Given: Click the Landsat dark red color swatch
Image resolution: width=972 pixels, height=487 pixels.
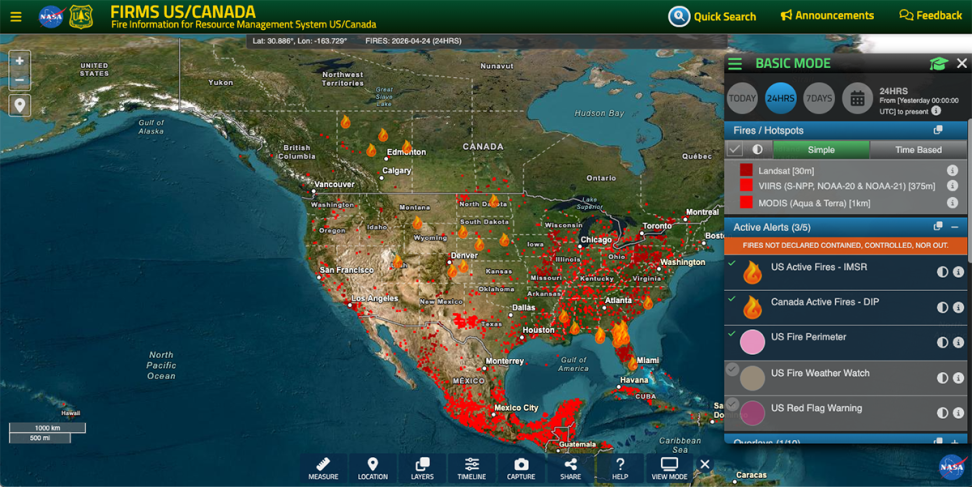Looking at the screenshot, I should 746,170.
